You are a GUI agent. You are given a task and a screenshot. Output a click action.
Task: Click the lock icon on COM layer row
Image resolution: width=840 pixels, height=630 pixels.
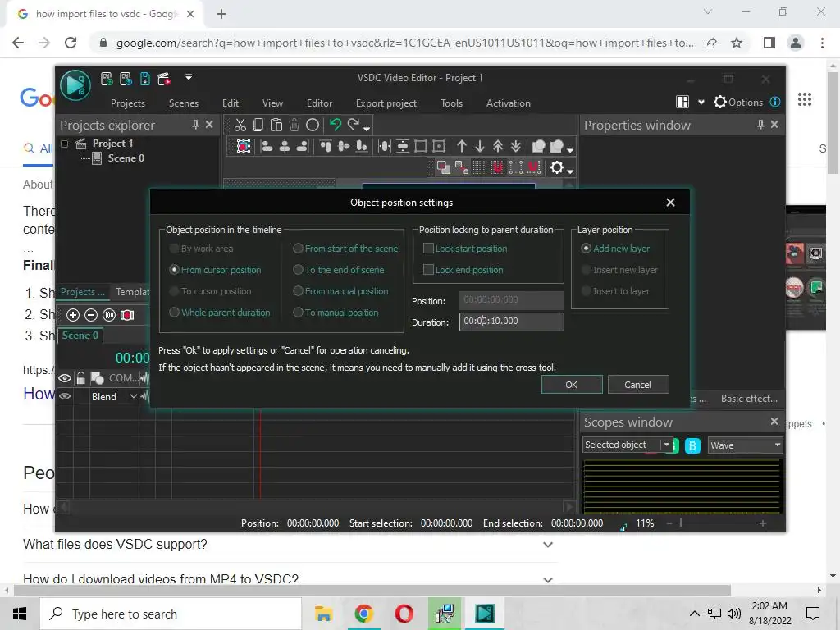pyautogui.click(x=80, y=378)
